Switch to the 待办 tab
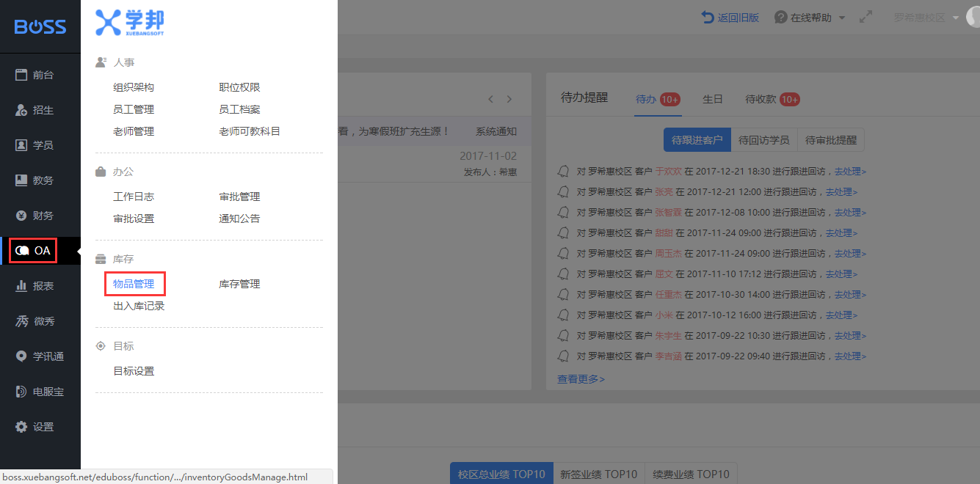The height and width of the screenshot is (484, 980). pos(658,99)
